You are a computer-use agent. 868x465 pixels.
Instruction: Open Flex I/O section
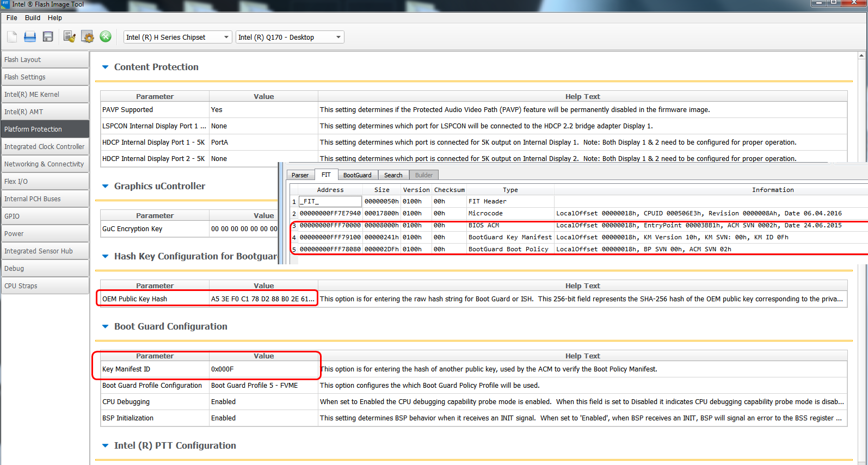[x=45, y=182]
